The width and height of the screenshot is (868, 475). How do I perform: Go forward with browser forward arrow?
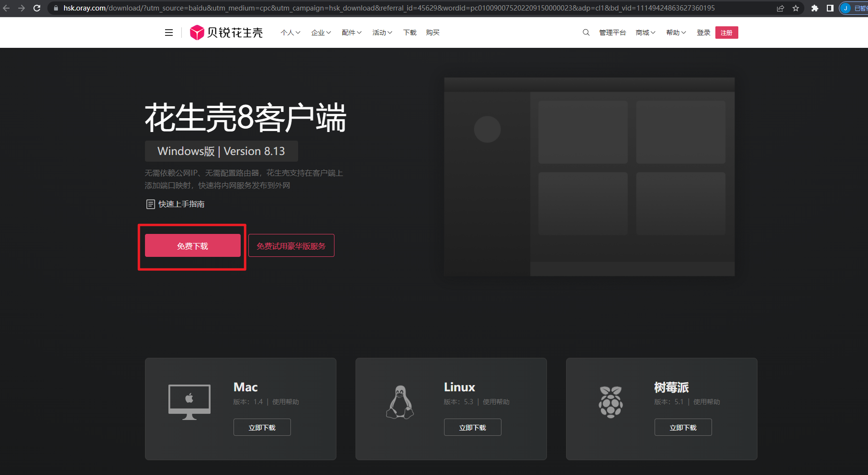22,8
